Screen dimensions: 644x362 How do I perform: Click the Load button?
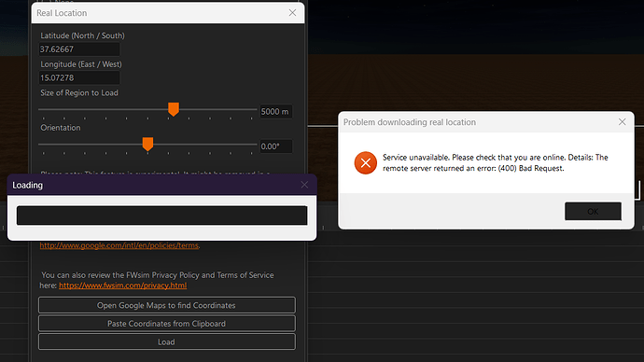pyautogui.click(x=167, y=341)
